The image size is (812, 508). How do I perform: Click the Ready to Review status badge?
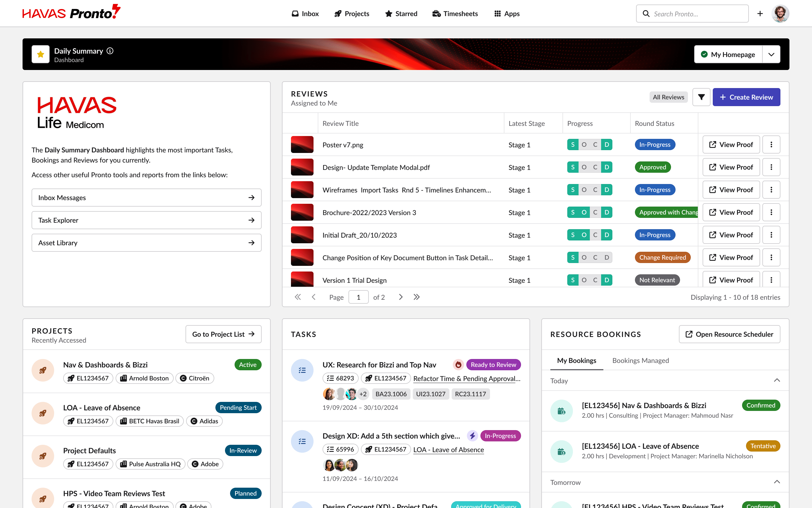click(x=493, y=365)
